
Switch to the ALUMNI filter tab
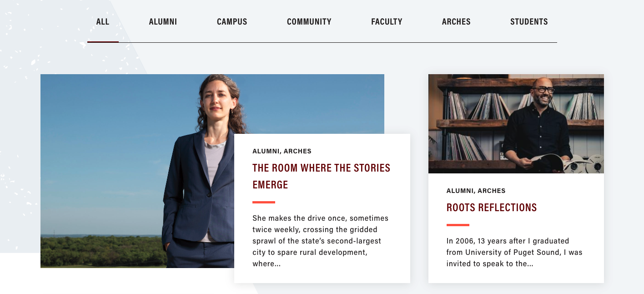(x=163, y=21)
